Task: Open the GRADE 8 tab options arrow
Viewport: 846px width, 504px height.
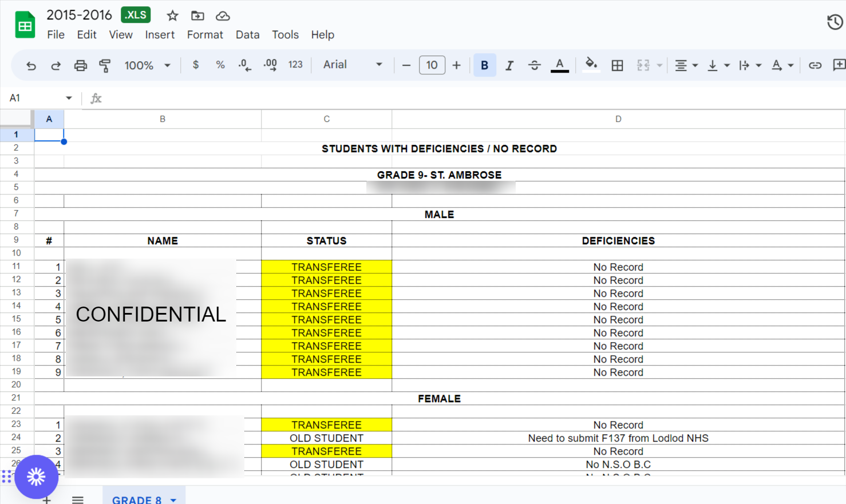Action: 173,500
